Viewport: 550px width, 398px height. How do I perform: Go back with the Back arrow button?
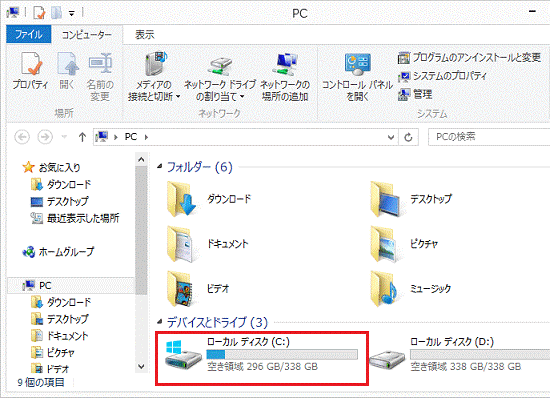point(22,137)
